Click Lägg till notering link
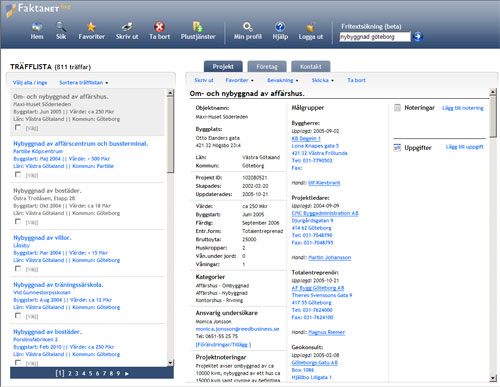The height and width of the screenshot is (387, 500). [x=463, y=108]
